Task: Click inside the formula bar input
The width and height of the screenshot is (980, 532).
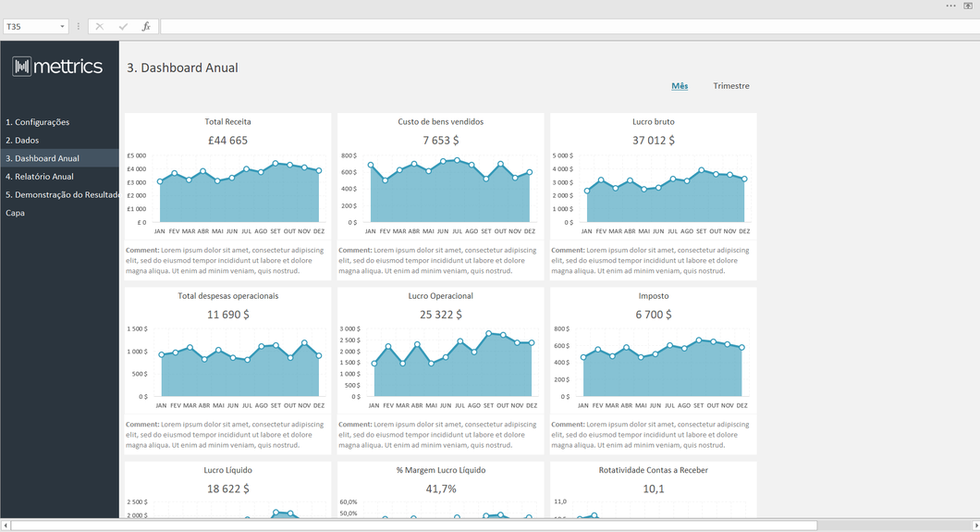Action: click(570, 26)
